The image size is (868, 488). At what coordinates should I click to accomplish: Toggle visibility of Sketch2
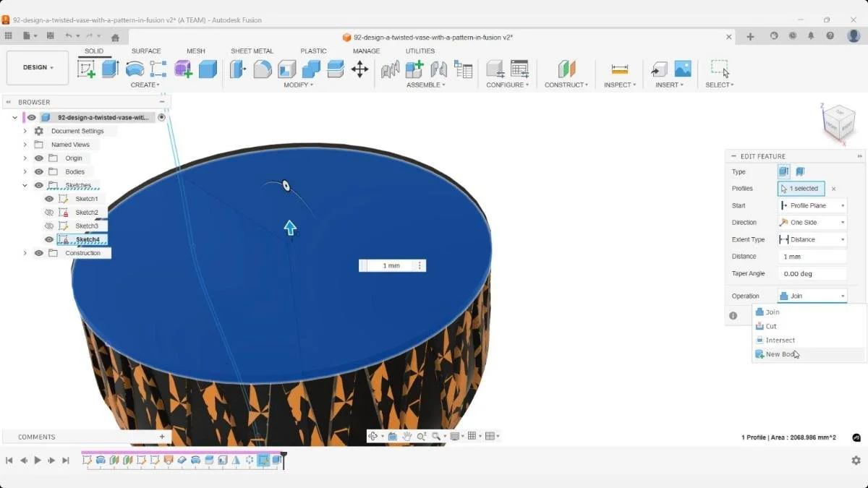(49, 213)
